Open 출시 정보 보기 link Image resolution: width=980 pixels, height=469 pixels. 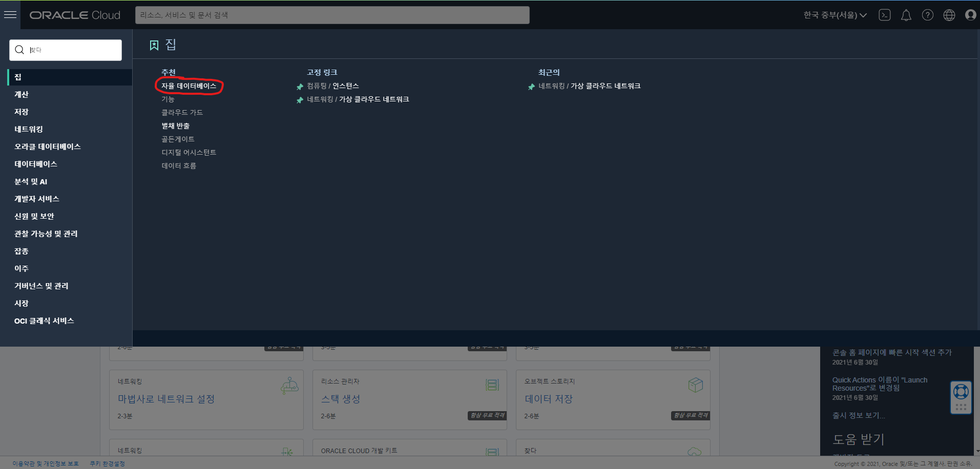(x=859, y=415)
